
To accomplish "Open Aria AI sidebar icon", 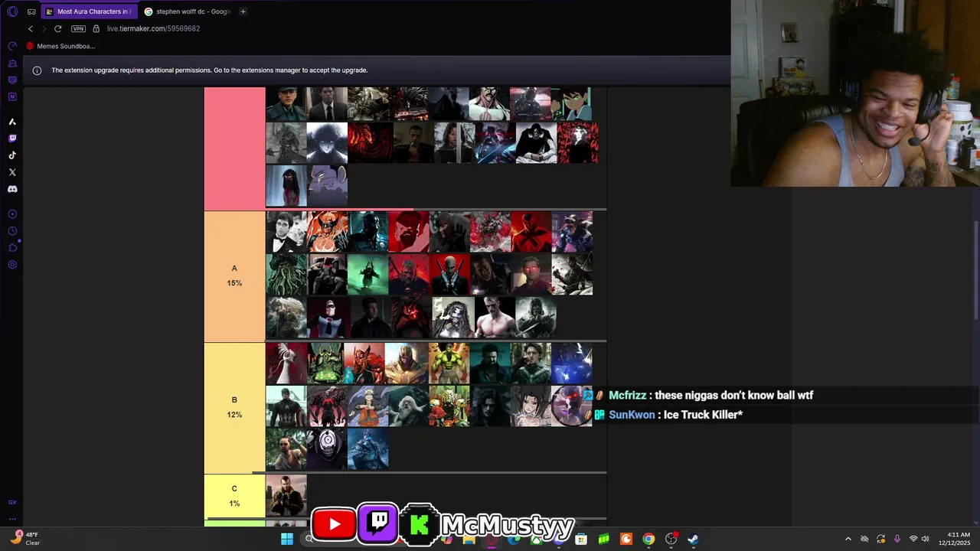I will click(x=12, y=122).
